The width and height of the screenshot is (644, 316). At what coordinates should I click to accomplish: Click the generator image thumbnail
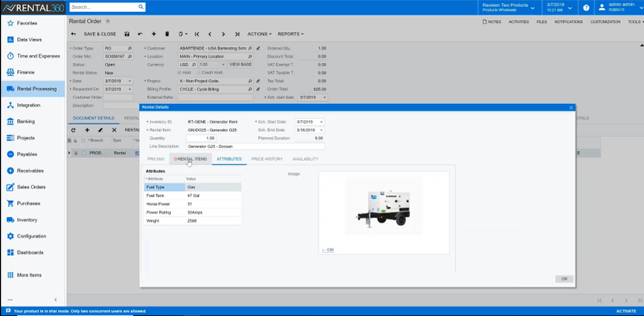(x=383, y=207)
